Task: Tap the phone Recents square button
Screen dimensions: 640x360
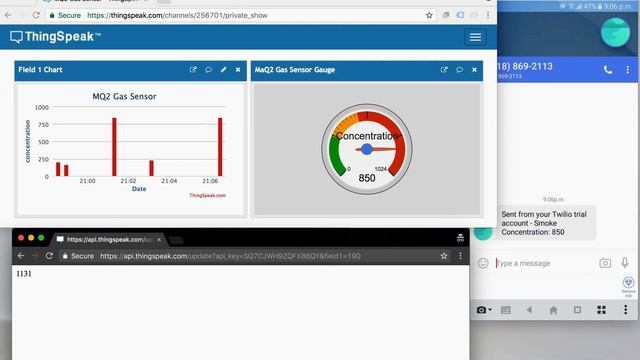Action: pyautogui.click(x=577, y=310)
